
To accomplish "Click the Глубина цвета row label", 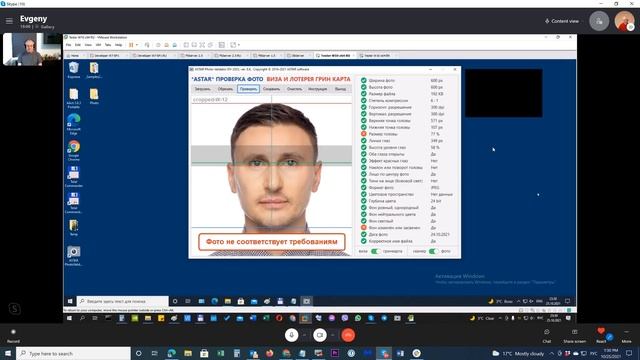I will coord(382,201).
